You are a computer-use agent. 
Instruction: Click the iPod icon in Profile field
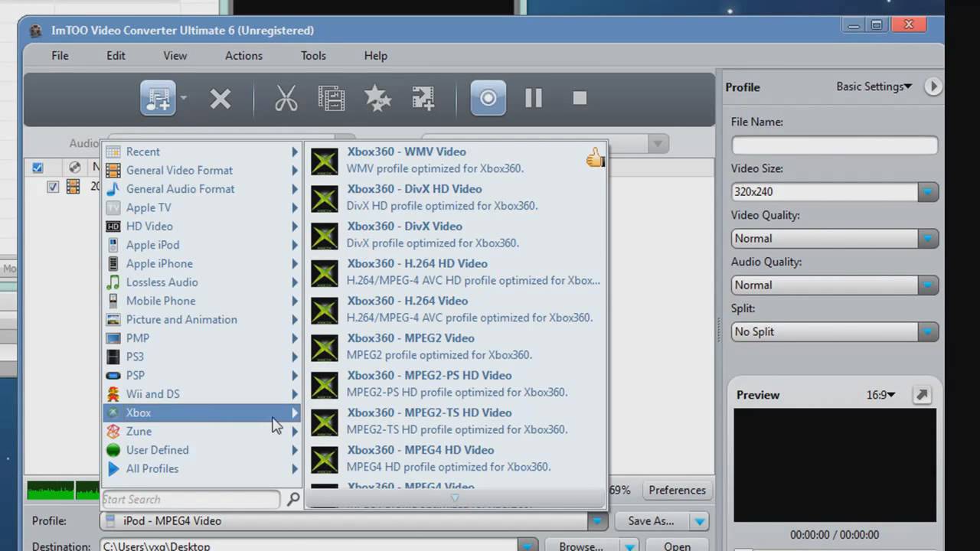[112, 521]
